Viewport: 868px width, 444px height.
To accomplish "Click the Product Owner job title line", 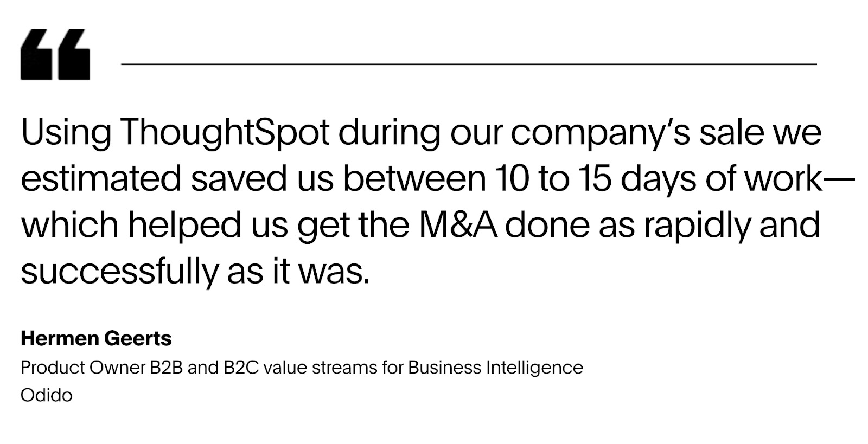I will coord(302,368).
